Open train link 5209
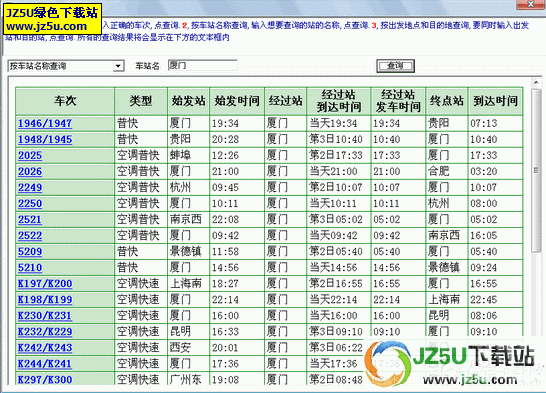The image size is (546, 393). pyautogui.click(x=30, y=251)
